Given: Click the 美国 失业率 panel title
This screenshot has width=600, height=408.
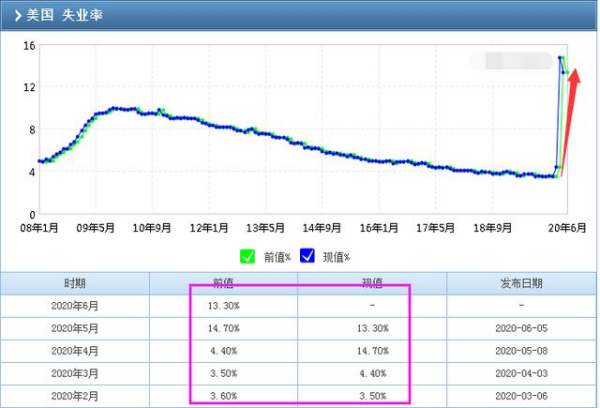Looking at the screenshot, I should pyautogui.click(x=64, y=16).
